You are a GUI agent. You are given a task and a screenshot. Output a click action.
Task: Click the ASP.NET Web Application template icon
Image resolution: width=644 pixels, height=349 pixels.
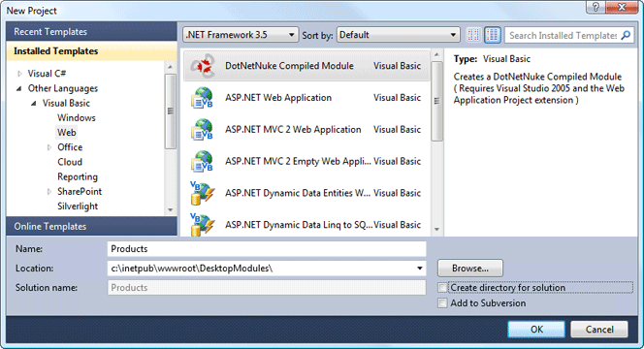click(x=202, y=98)
